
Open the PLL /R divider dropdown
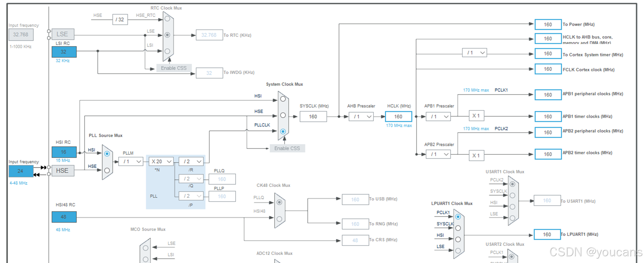(x=191, y=162)
